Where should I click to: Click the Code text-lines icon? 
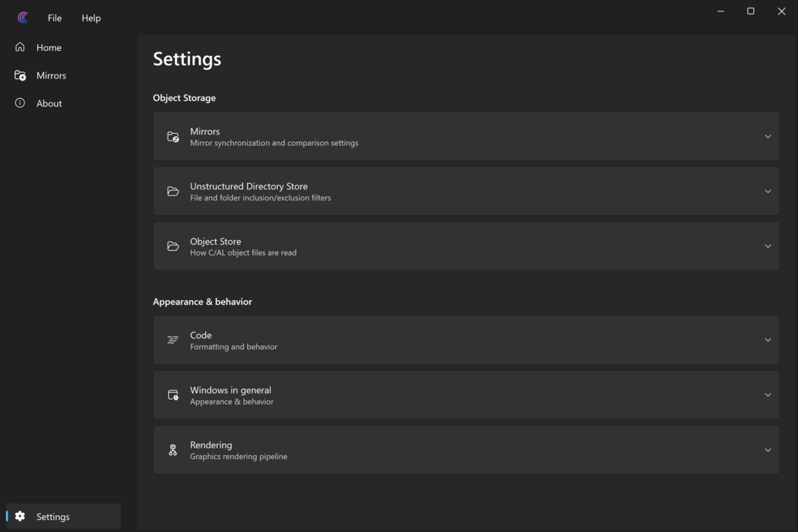click(x=173, y=340)
